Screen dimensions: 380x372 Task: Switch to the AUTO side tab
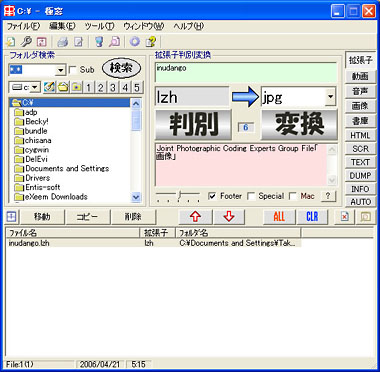(x=360, y=201)
